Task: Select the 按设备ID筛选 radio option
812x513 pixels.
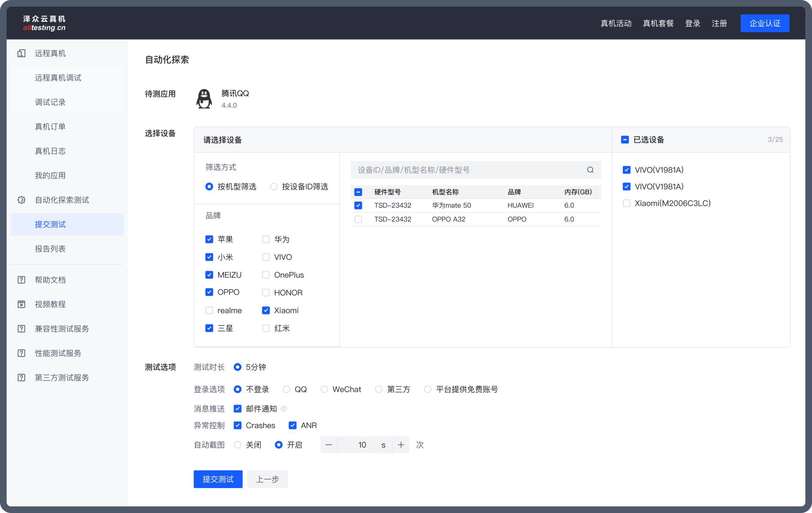Action: coord(274,187)
